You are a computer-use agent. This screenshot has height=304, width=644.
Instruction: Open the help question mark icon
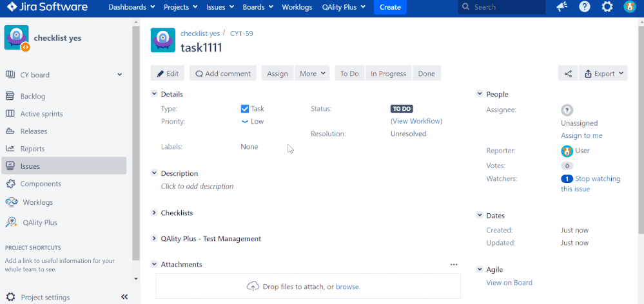pyautogui.click(x=585, y=7)
